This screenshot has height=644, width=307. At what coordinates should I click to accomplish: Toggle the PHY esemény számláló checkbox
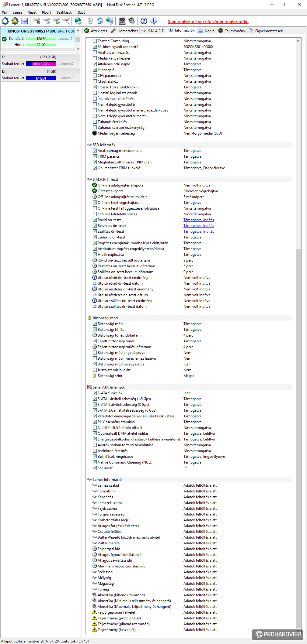pos(95,422)
